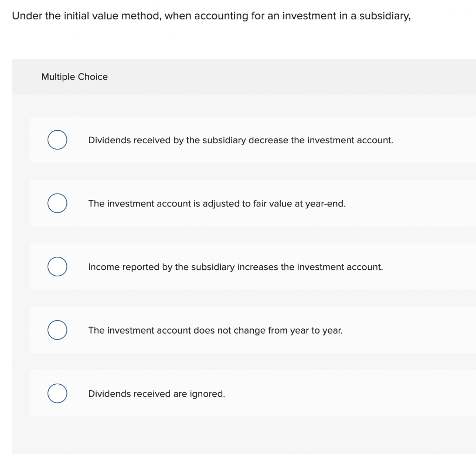476x454 pixels.
Task: Click the text 'Income reported by the subsidiary increases the investment account'
Action: tap(235, 267)
